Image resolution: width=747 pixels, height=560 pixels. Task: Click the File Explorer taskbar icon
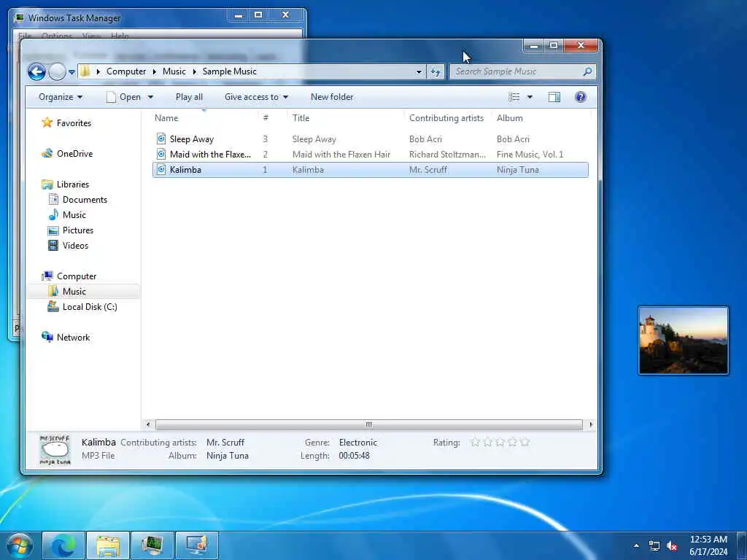tap(108, 545)
